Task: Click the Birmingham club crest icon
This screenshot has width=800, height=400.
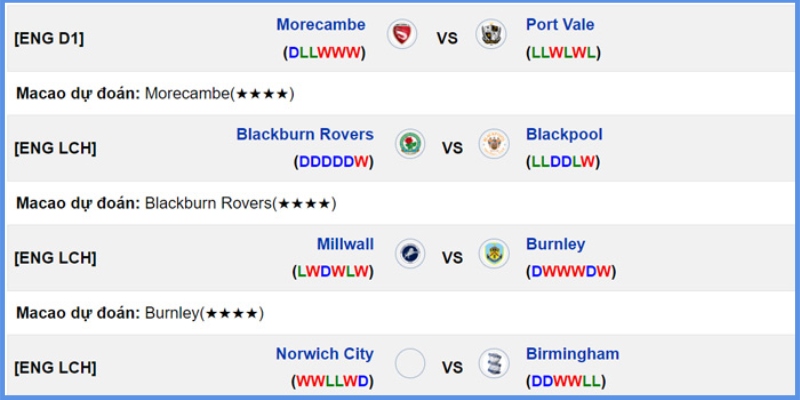Action: 494,363
